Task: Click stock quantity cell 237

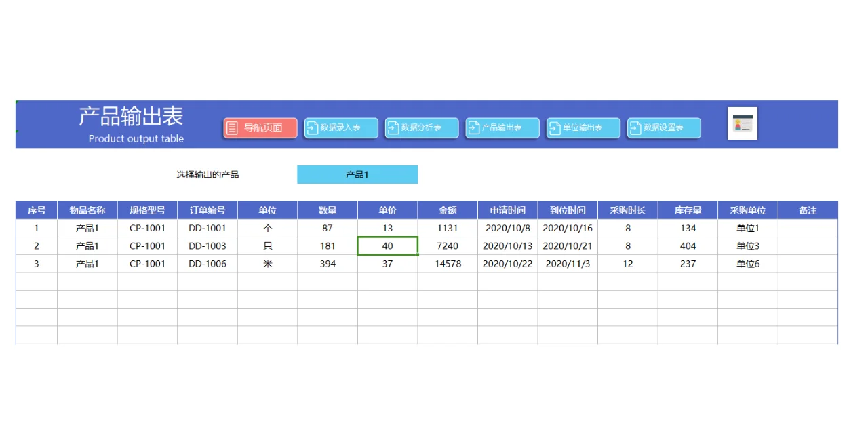Action: 688,264
